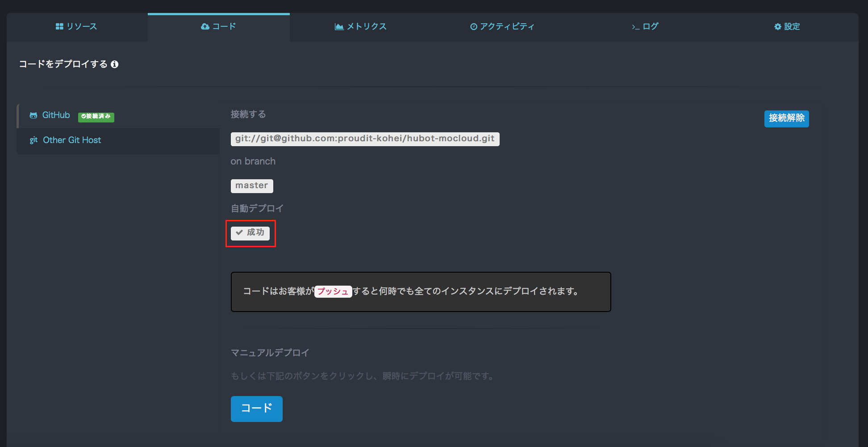Click the 接続済み badge beside GitHub
Screen dimensions: 868x447
96,117
